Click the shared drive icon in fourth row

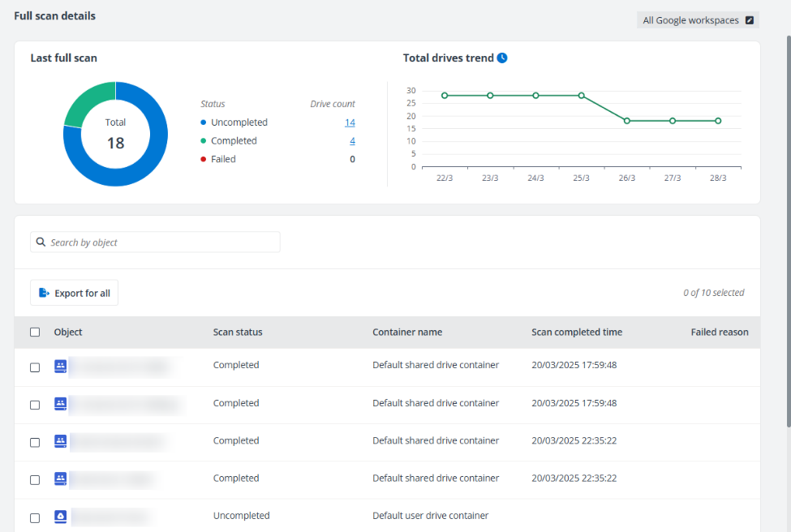61,478
